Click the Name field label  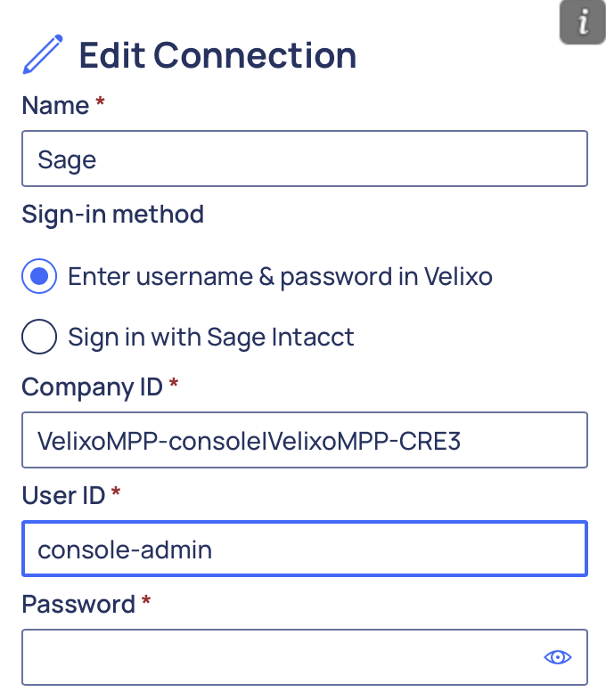coord(55,106)
